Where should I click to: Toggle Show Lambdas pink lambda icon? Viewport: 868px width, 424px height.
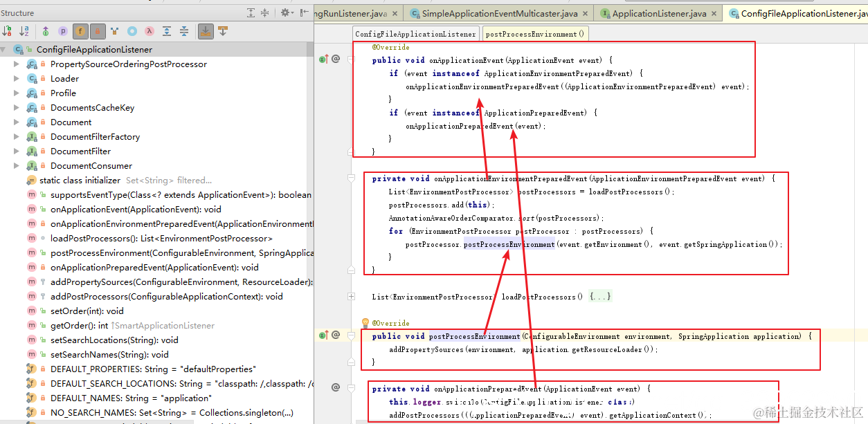point(150,31)
